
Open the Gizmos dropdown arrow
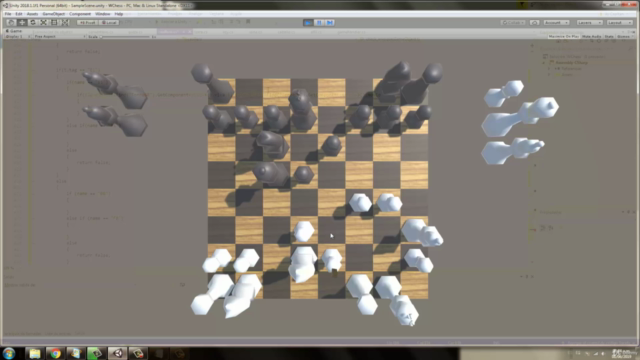point(632,37)
